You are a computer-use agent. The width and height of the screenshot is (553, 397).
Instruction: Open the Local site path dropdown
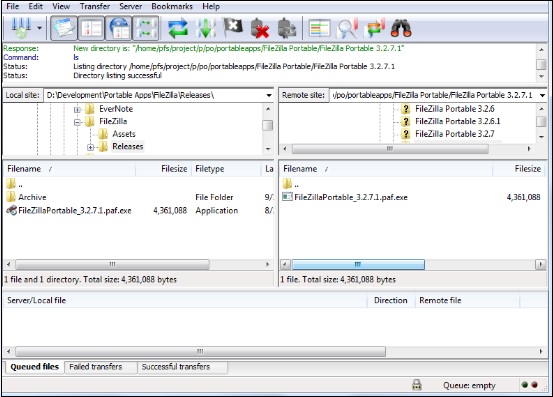coord(269,95)
